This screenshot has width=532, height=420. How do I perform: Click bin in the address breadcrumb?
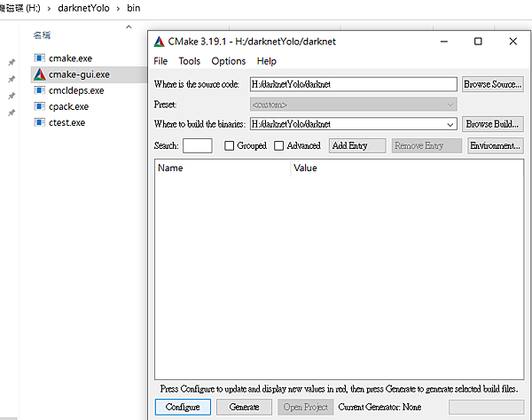point(133,8)
